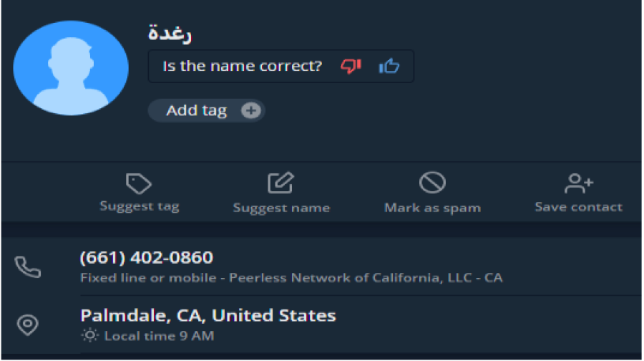Click the thumbs down icon
This screenshot has width=644, height=361.
tap(351, 67)
